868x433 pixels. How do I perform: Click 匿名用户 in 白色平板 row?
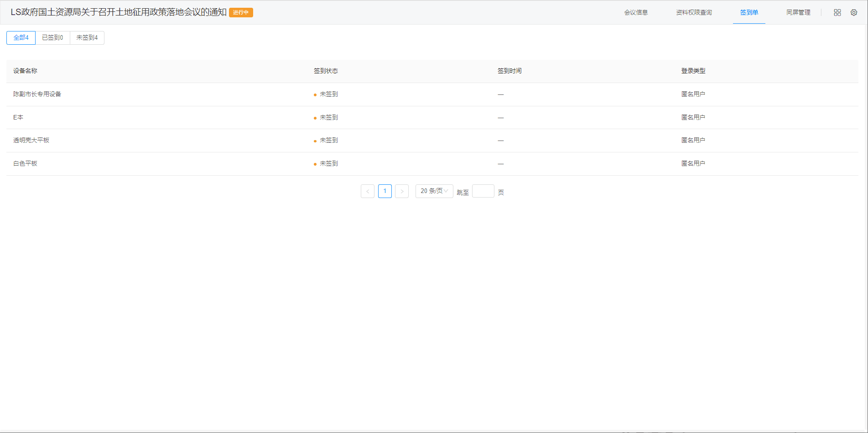[693, 164]
